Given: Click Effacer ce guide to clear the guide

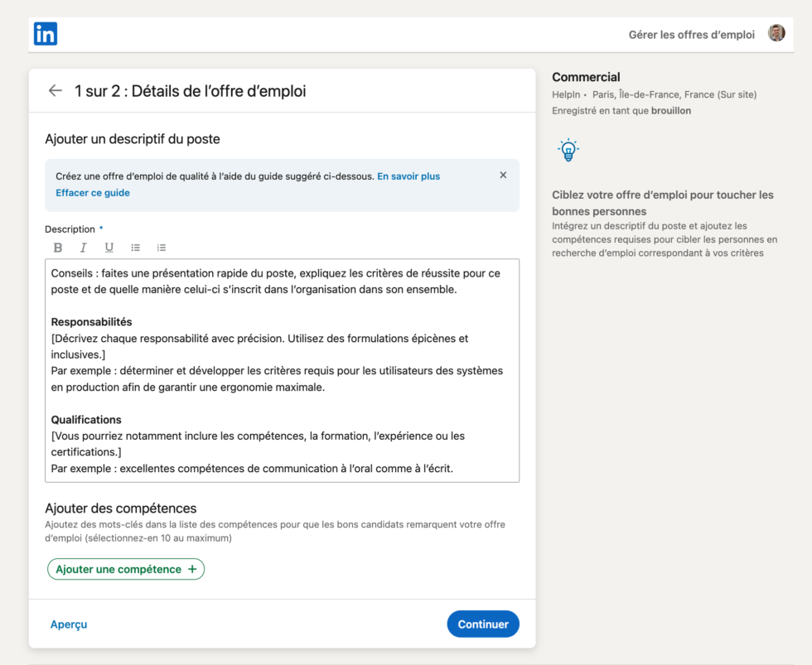Looking at the screenshot, I should click(92, 192).
